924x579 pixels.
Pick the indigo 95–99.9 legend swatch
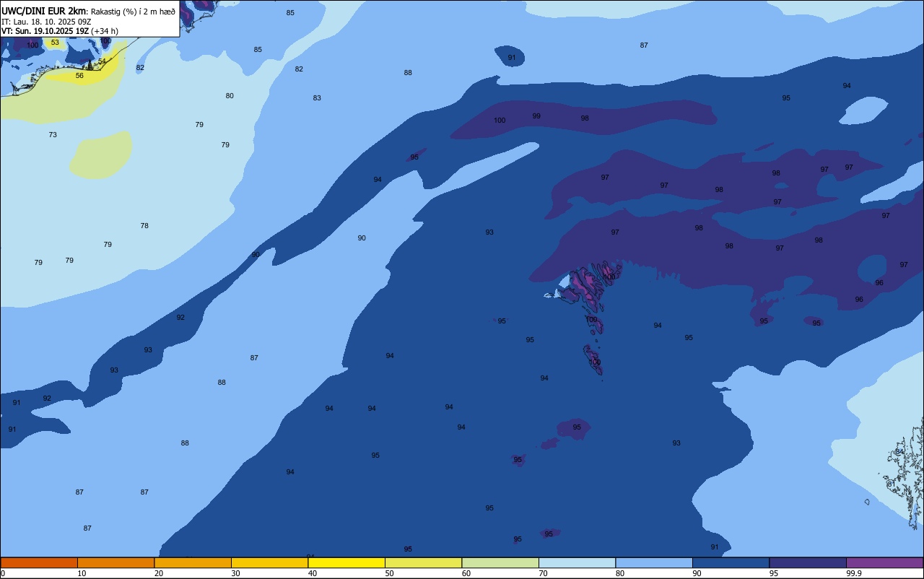[x=808, y=562]
